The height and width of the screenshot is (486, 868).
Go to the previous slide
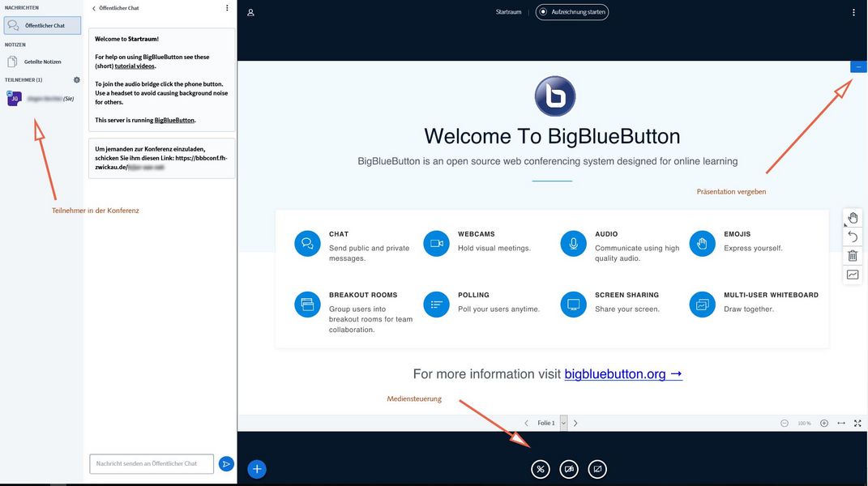527,423
